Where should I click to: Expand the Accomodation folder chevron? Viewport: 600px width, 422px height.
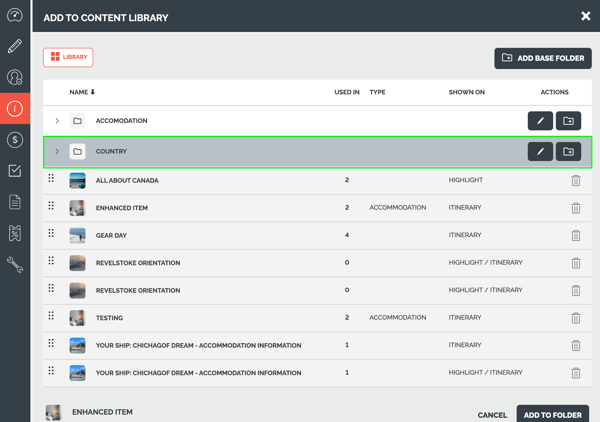(57, 121)
